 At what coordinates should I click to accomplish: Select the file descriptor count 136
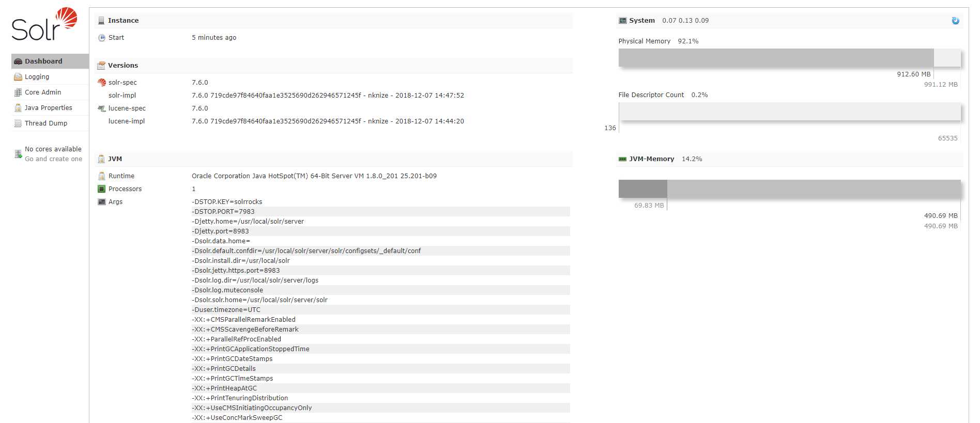[610, 128]
